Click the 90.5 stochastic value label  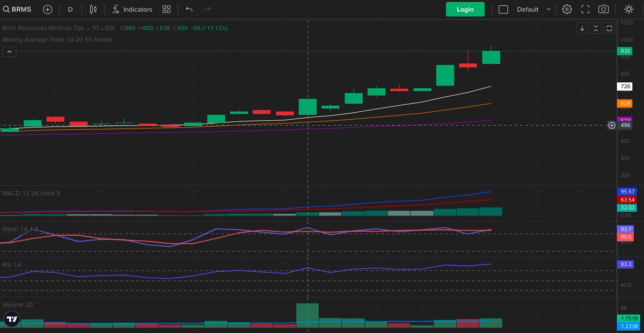pyautogui.click(x=626, y=237)
